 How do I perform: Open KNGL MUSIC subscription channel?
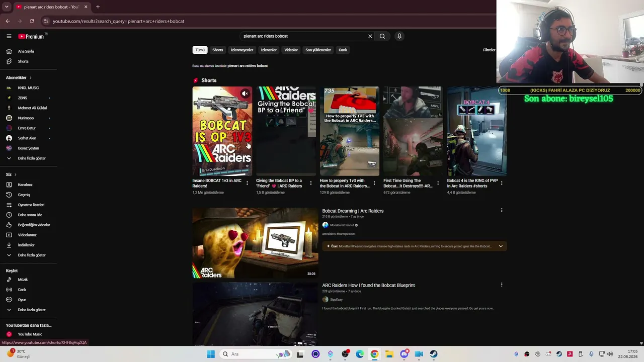pos(28,88)
